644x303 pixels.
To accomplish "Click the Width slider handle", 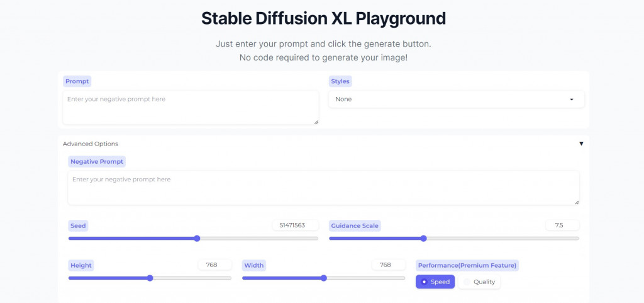I will (324, 278).
